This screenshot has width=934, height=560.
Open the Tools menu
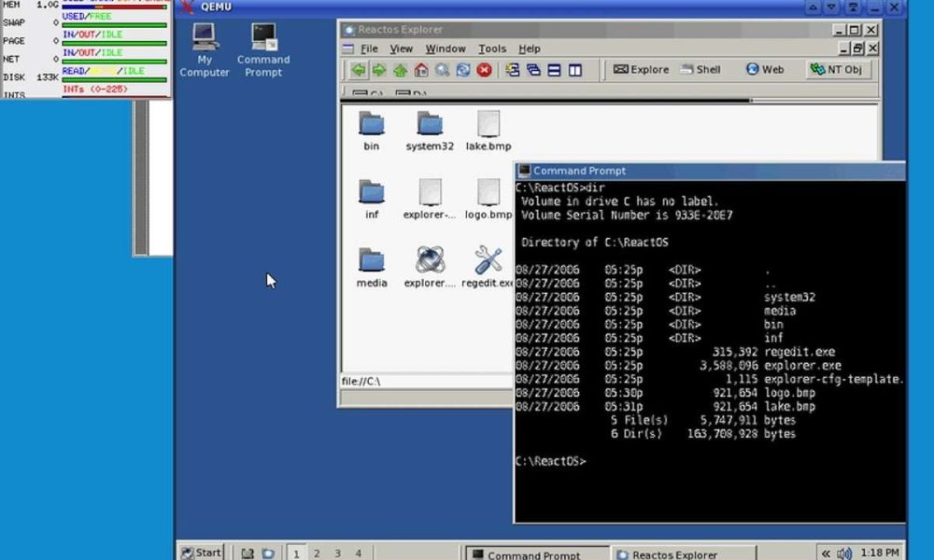492,49
